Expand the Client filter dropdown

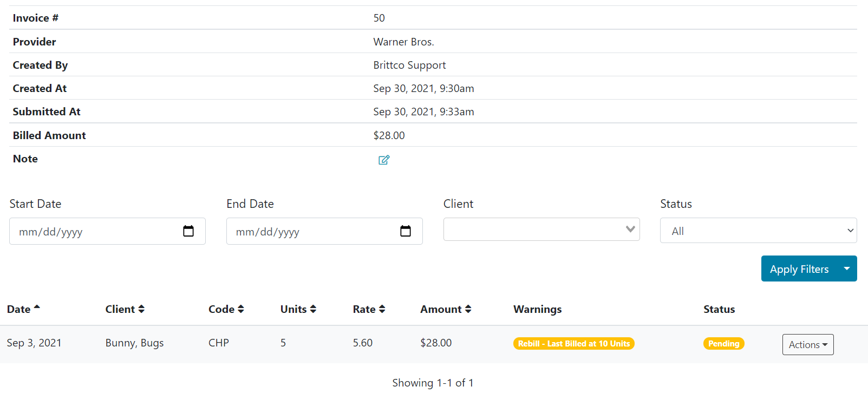click(x=541, y=230)
